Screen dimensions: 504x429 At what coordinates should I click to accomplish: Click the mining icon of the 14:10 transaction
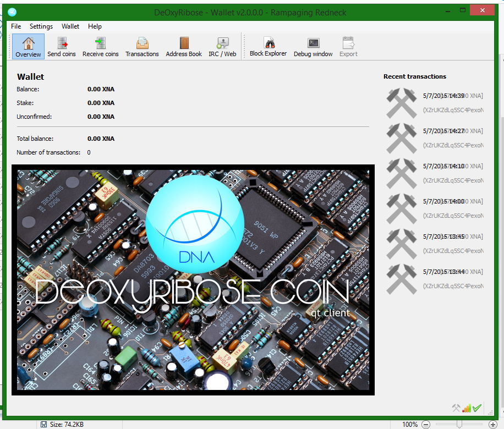(402, 174)
